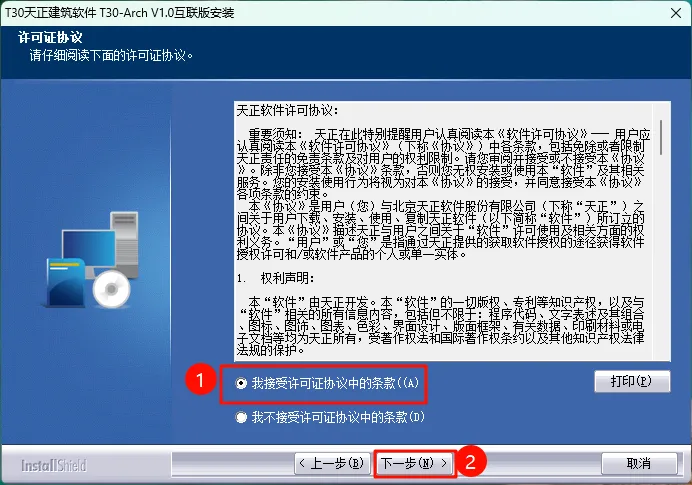Click the license text scrollbar thumb
The width and height of the screenshot is (692, 485).
click(x=661, y=137)
